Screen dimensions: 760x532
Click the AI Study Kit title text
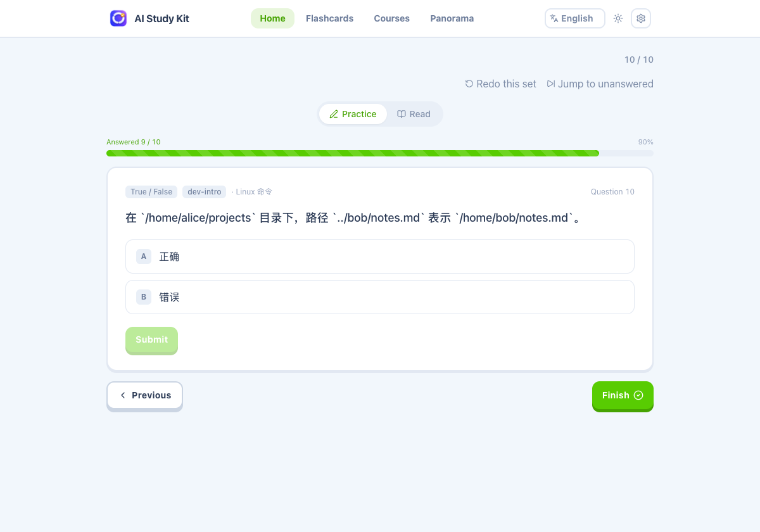coord(161,18)
